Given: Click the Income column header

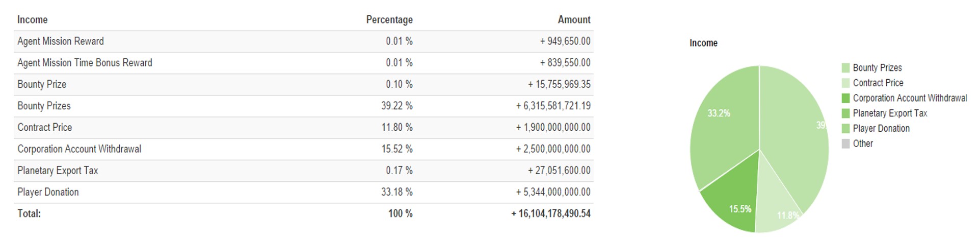Looking at the screenshot, I should coord(33,20).
